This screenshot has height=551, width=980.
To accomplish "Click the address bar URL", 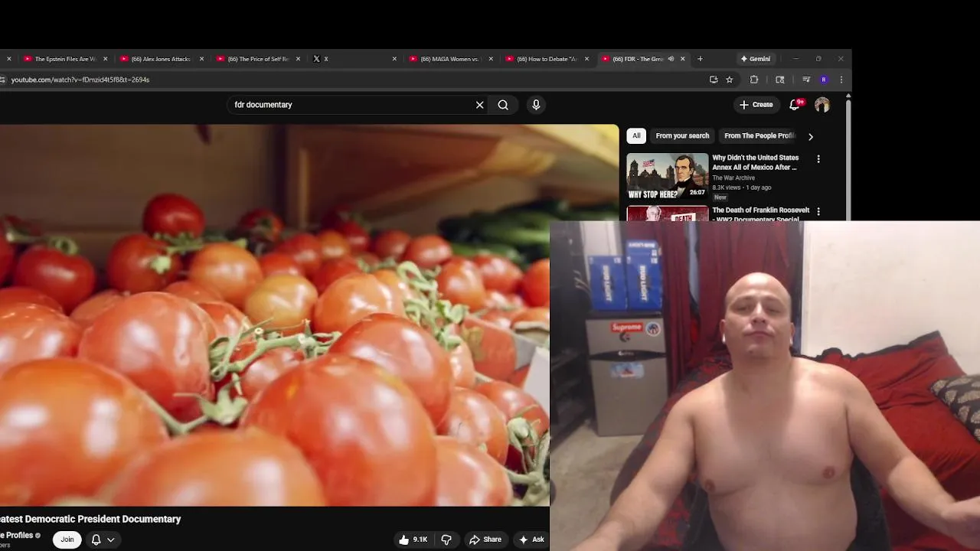I will click(x=80, y=80).
